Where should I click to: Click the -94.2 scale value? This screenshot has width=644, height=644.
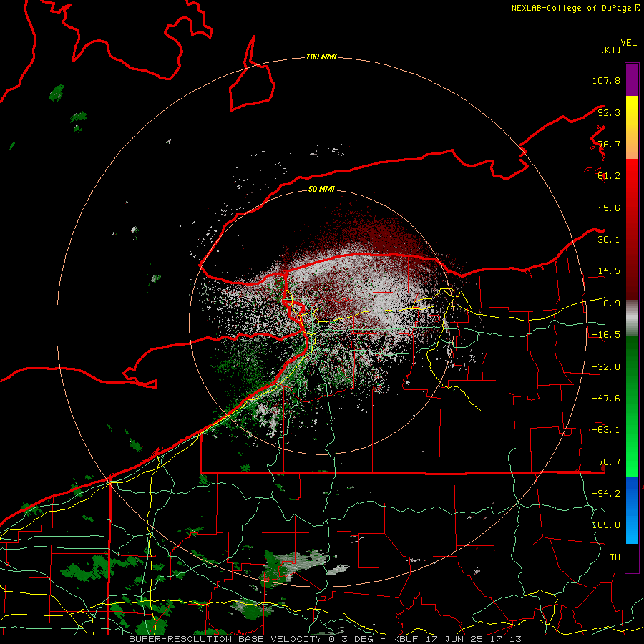click(606, 494)
